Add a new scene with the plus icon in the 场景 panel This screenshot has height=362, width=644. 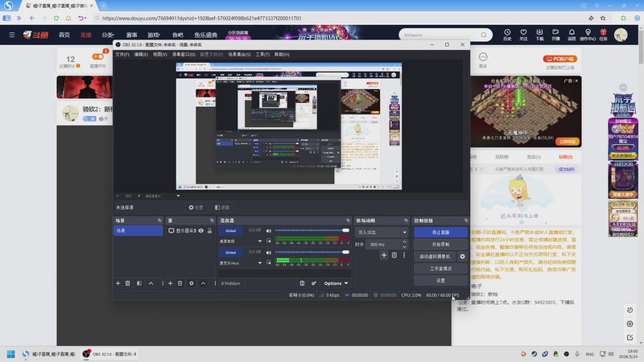[118, 283]
